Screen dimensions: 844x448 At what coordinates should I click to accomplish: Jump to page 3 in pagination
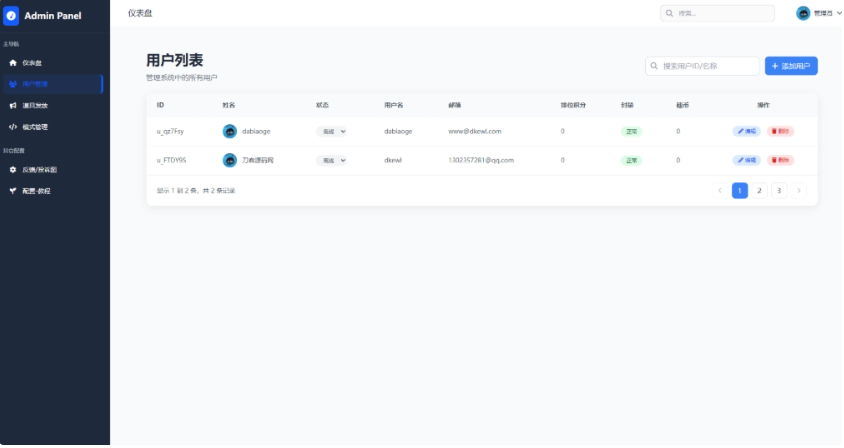[x=779, y=190]
